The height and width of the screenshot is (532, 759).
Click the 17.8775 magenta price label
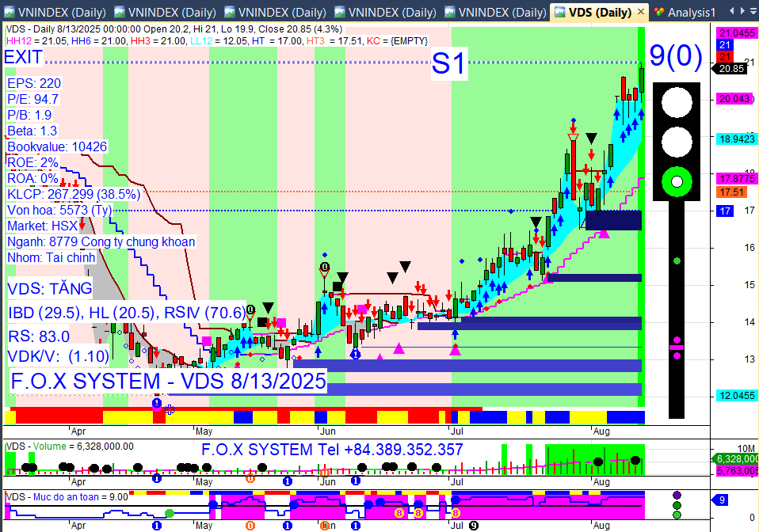(737, 178)
